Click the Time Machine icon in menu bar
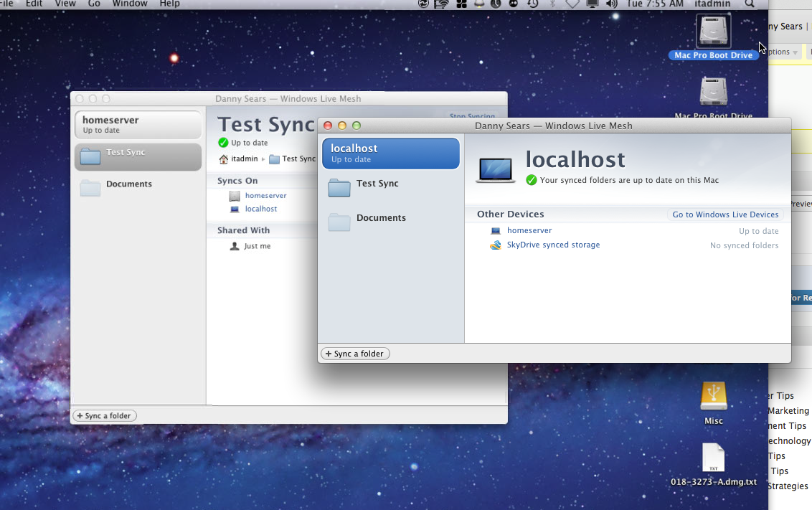 coord(532,4)
